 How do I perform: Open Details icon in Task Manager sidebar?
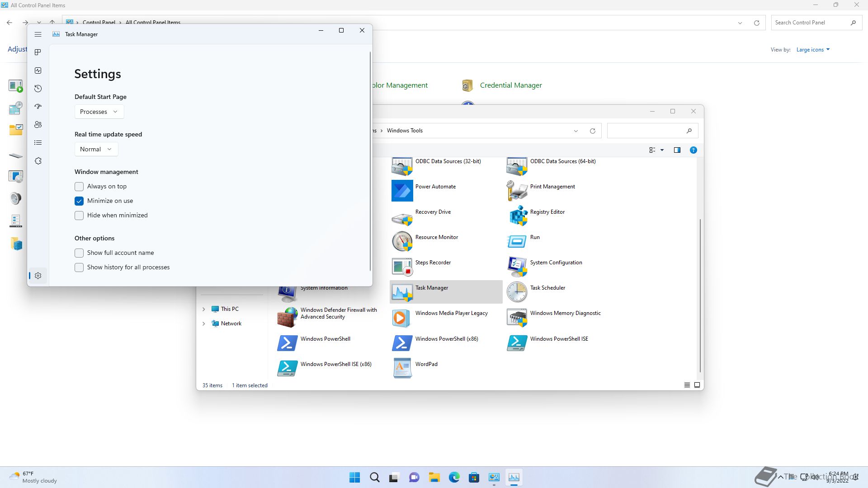click(38, 143)
